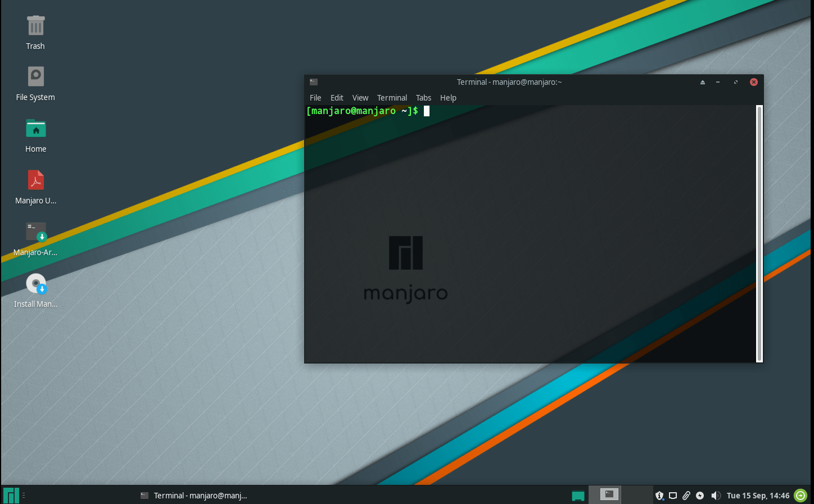
Task: Click the Terminal vertical scrollbar
Action: click(759, 234)
